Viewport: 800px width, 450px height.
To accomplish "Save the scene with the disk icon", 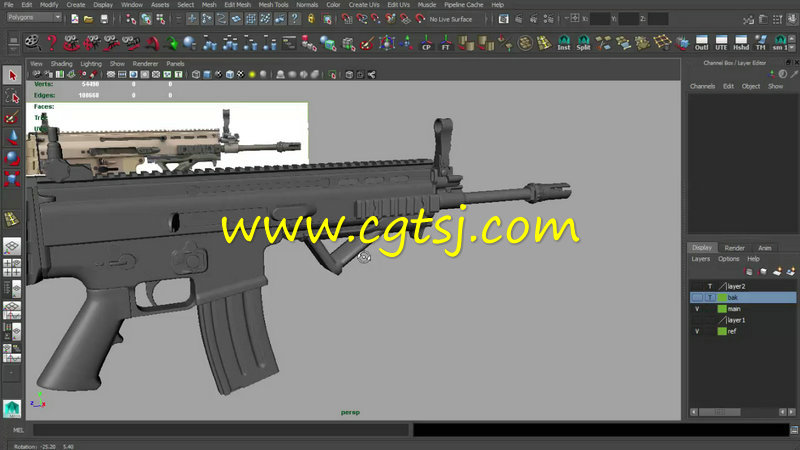I will (104, 19).
